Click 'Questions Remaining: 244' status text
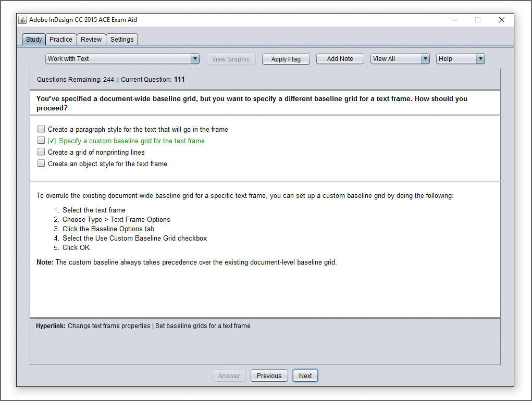 (76, 79)
